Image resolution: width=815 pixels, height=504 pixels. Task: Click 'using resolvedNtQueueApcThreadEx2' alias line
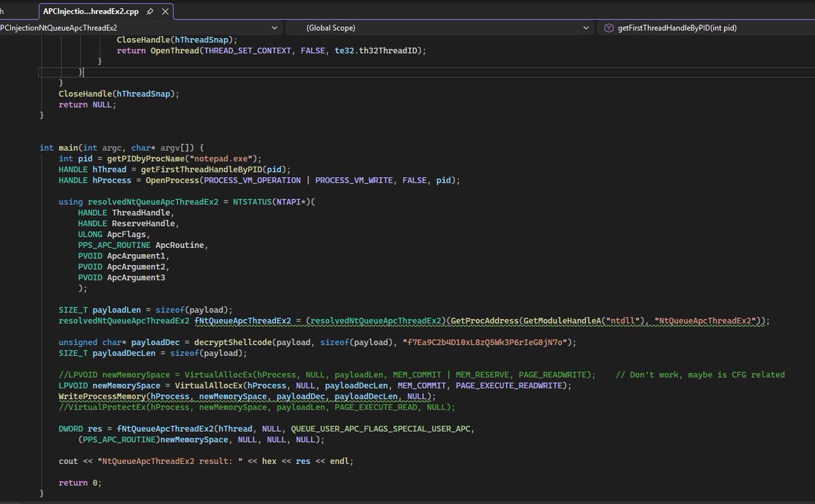188,202
